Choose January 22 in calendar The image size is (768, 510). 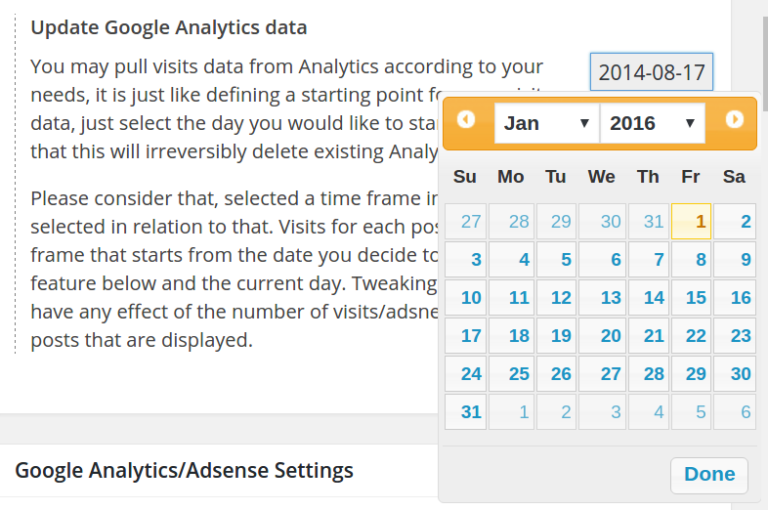(x=691, y=335)
